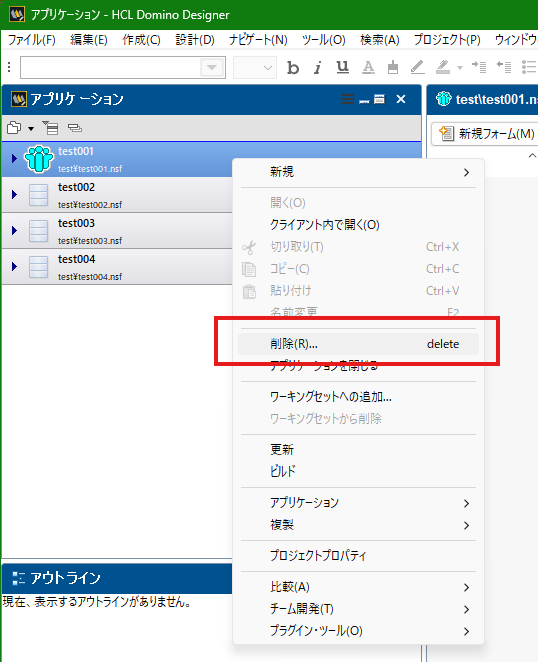Open the プラグイン・ツール(O) submenu
538x662 pixels.
(358, 631)
